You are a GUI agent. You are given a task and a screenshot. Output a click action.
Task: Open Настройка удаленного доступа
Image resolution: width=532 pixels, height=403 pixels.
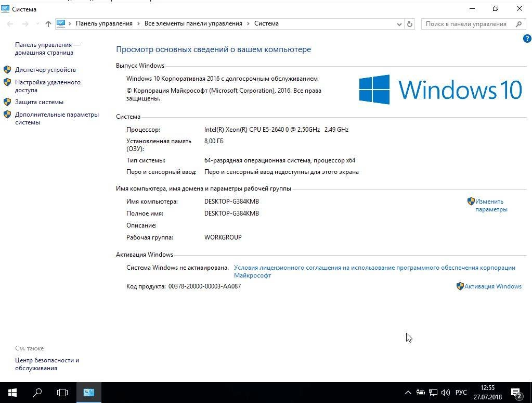point(48,86)
